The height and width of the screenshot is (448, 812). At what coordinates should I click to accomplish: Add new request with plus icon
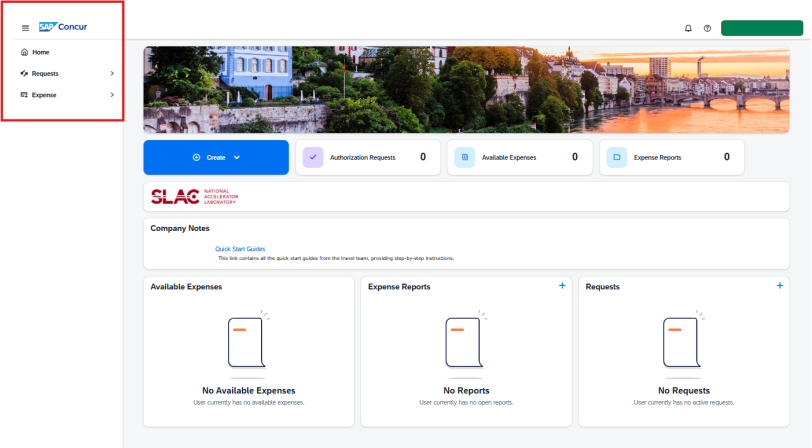[780, 286]
